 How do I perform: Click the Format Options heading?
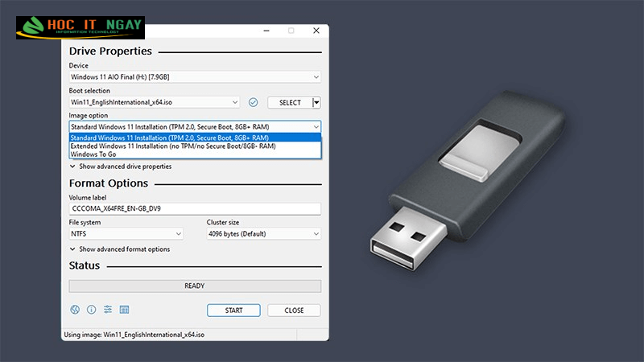click(109, 183)
